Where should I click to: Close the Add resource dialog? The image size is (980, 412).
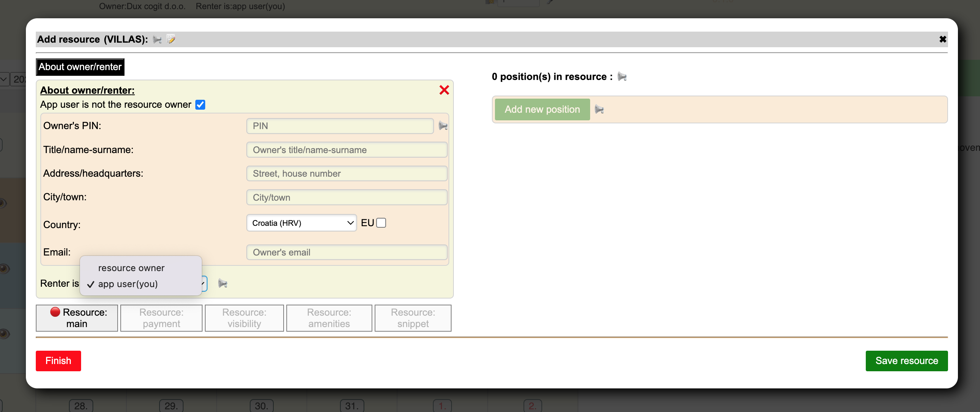tap(943, 40)
